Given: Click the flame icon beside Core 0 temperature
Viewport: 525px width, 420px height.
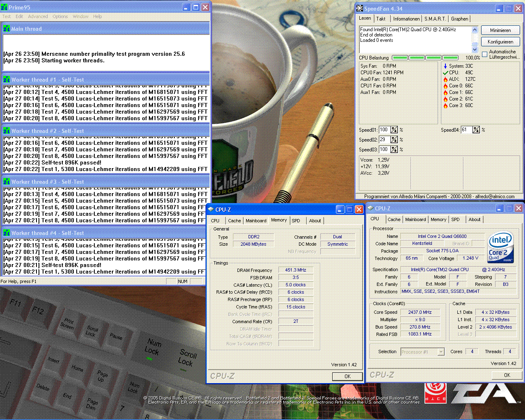Looking at the screenshot, I should point(445,86).
